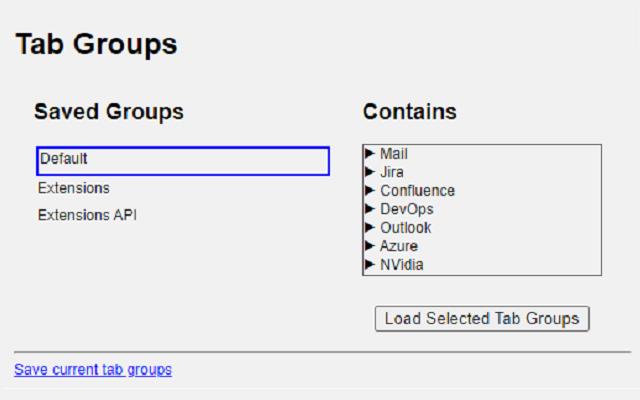Click the Outlook label in Contains list
640x400 pixels.
(405, 228)
